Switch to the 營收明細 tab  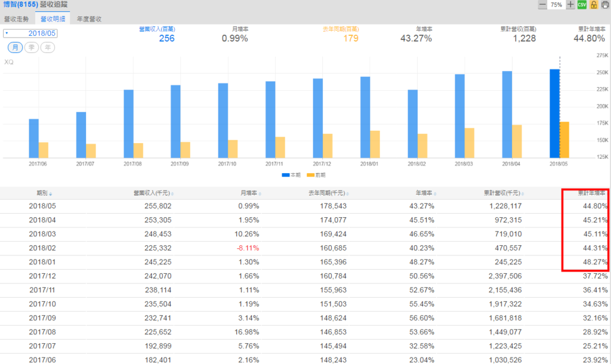pos(53,18)
